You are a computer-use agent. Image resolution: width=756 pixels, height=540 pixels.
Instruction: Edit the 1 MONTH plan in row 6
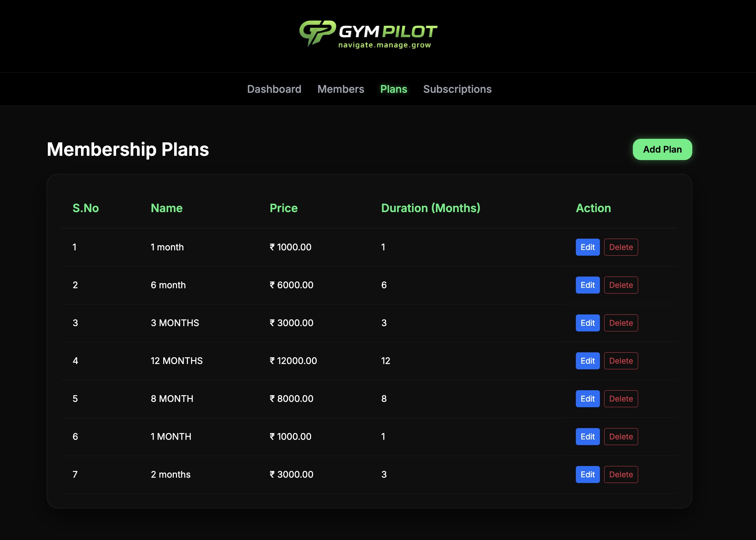[588, 437]
